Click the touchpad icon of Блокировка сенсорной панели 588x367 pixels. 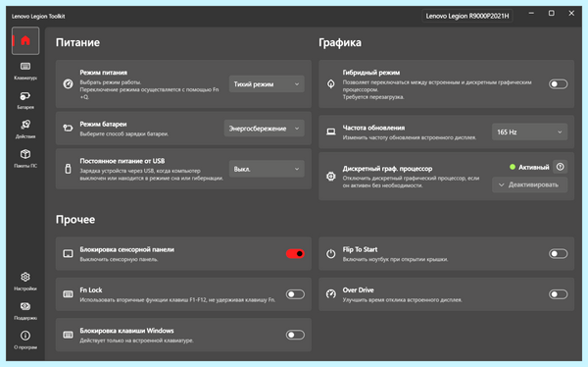[x=68, y=253]
